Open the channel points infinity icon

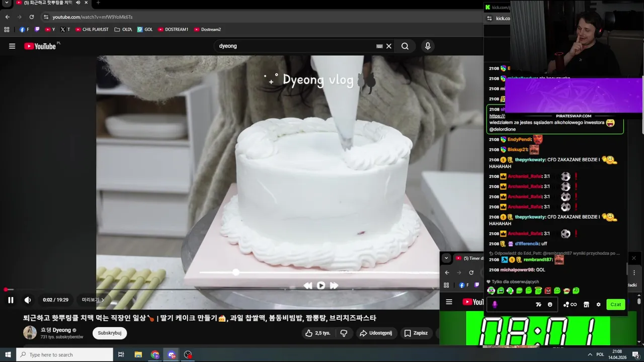coord(570,305)
